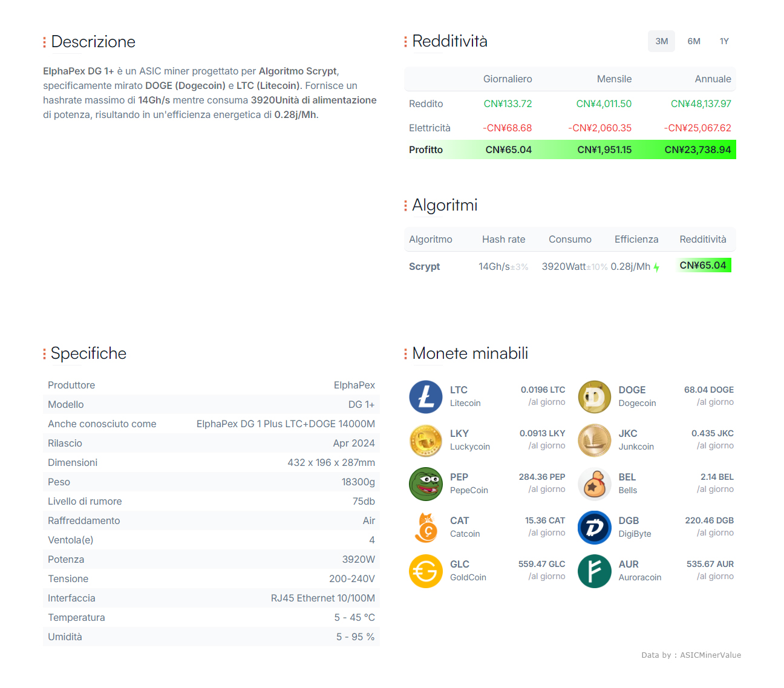Click the Junkcoin JKC coin icon
The width and height of the screenshot is (784, 688).
click(x=595, y=441)
